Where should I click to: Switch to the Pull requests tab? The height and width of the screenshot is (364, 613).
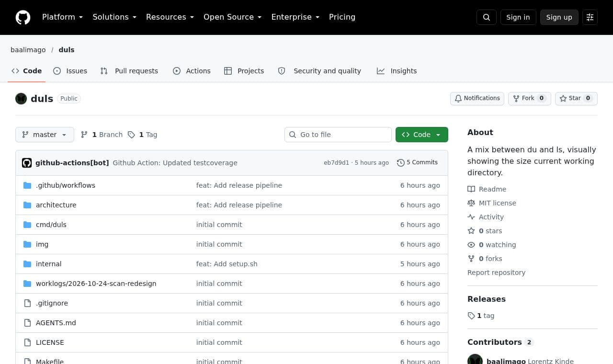[129, 71]
